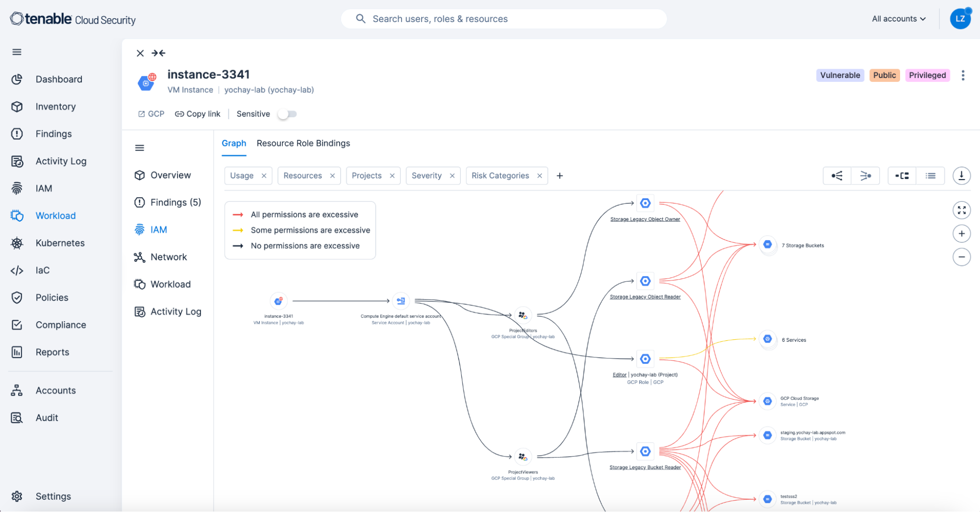Open the LZ user profile avatar
The image size is (980, 512).
(960, 19)
